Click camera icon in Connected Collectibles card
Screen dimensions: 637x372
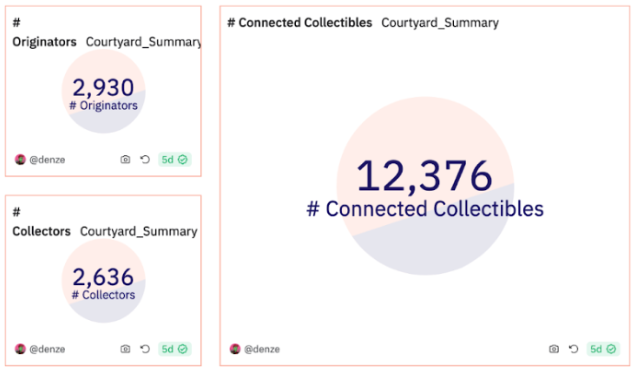pos(554,349)
